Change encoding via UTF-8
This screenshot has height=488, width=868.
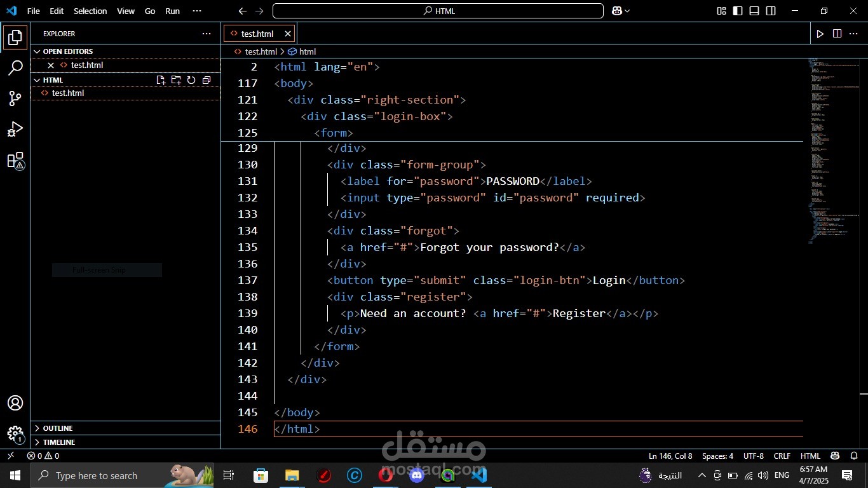pos(754,456)
